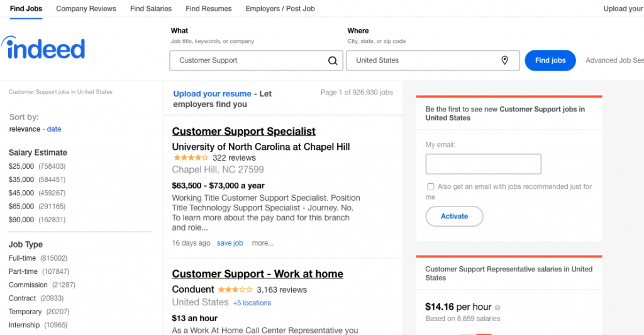Open Customer Support Specialist job title
The image size is (644, 335).
click(x=243, y=132)
